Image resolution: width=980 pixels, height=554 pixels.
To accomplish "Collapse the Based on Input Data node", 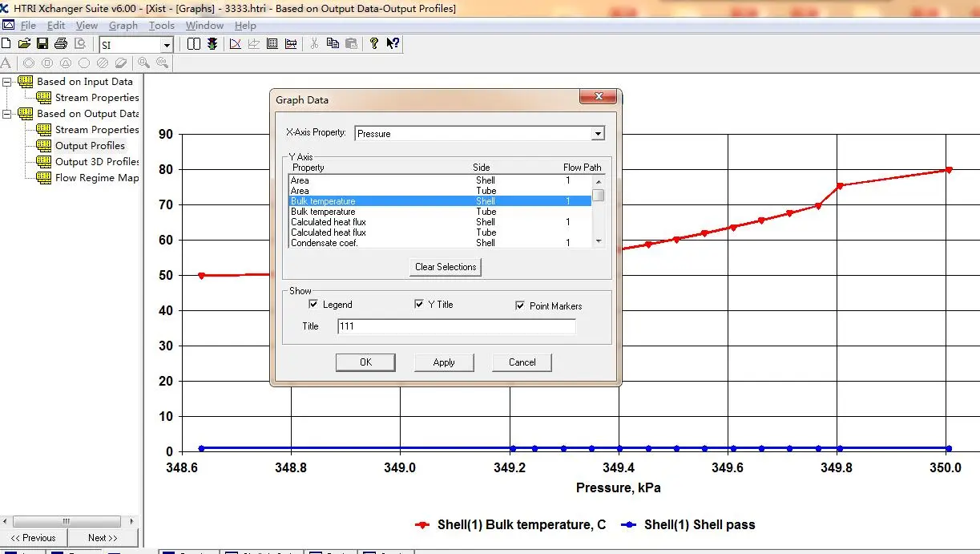I will coord(6,82).
